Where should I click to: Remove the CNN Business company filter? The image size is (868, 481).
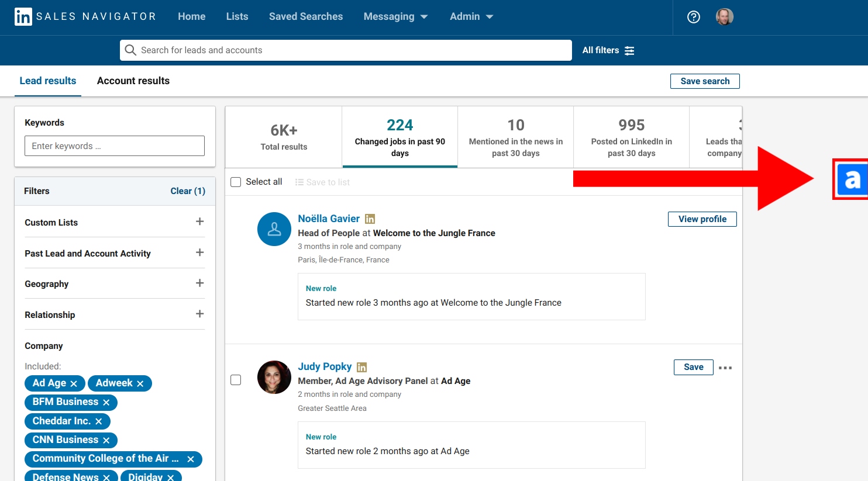(x=106, y=440)
